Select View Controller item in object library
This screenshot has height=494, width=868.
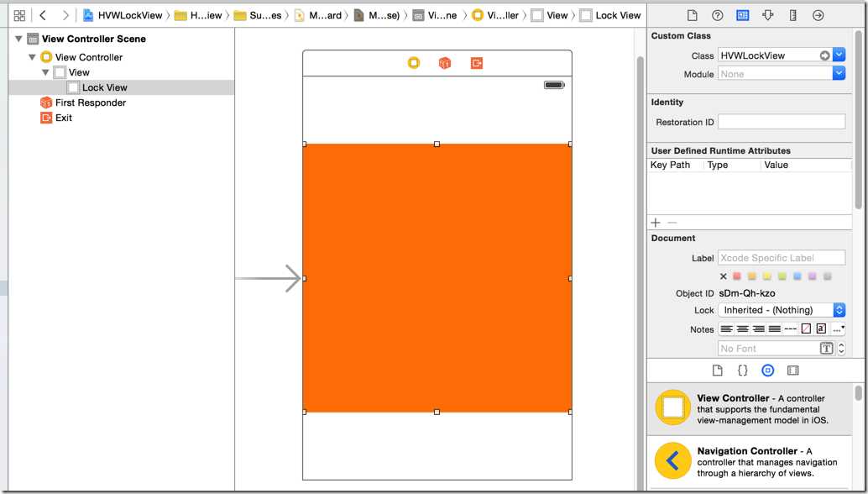(x=750, y=408)
